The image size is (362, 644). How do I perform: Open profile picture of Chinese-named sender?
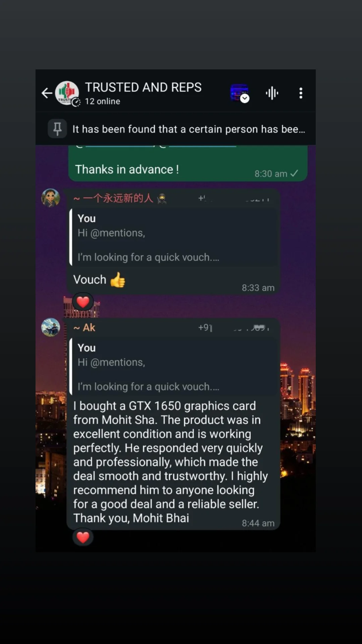pos(51,198)
